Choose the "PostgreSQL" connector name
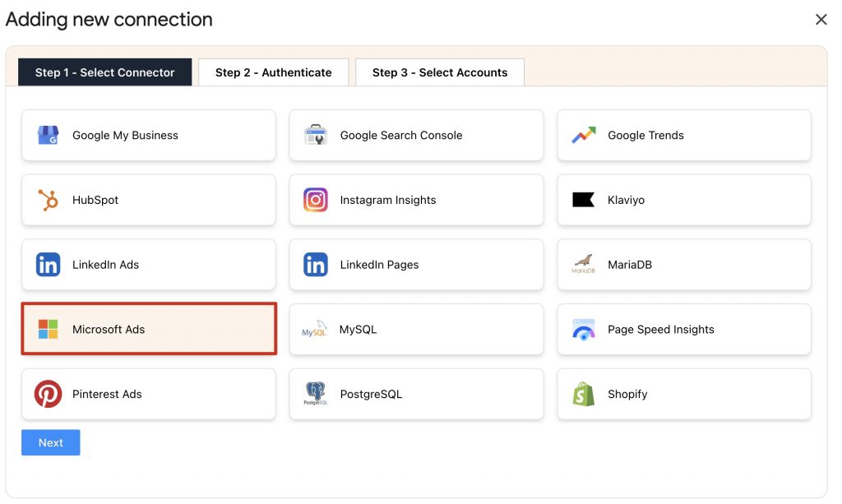The height and width of the screenshot is (504, 842). coord(371,394)
